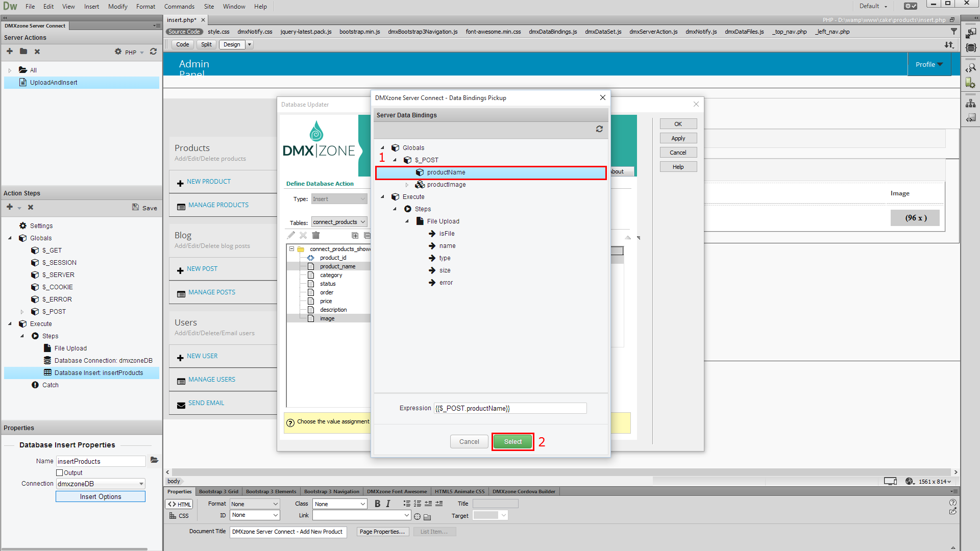Switch to Split view
This screenshot has width=980, height=551.
coord(206,44)
